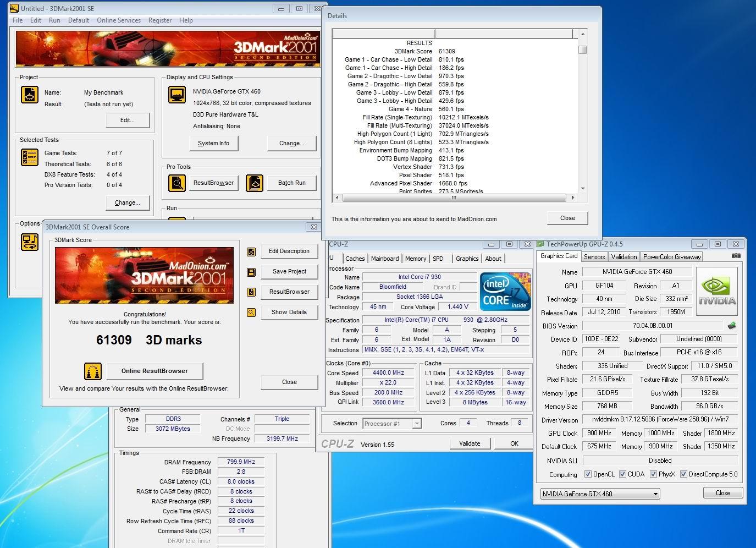The height and width of the screenshot is (548, 756).
Task: Click the BIOS Version field in GPU-Z
Action: (x=653, y=326)
